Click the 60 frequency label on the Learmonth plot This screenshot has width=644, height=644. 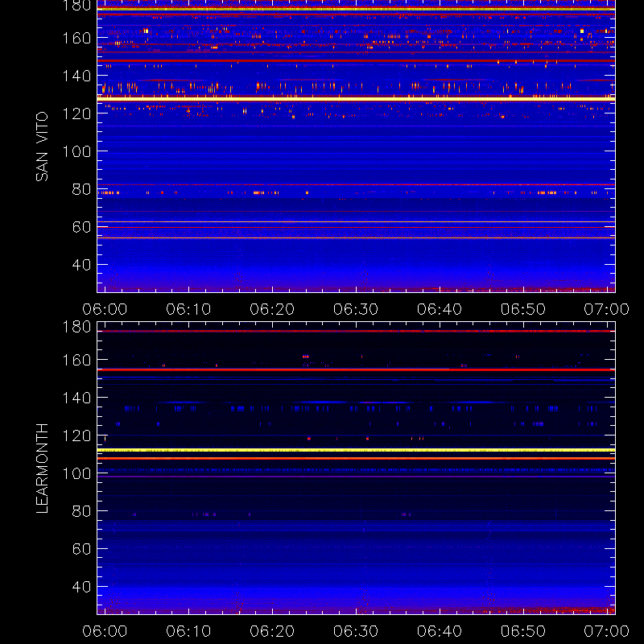(81, 549)
